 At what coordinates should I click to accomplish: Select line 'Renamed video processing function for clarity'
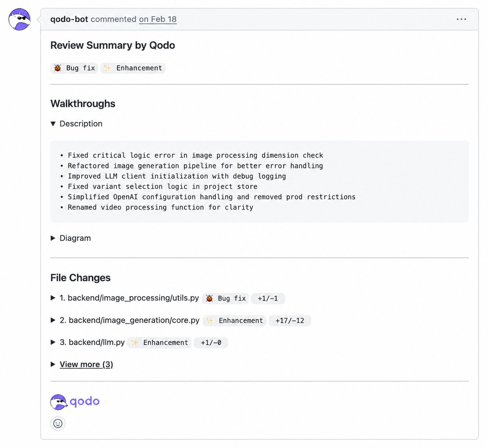pos(160,207)
